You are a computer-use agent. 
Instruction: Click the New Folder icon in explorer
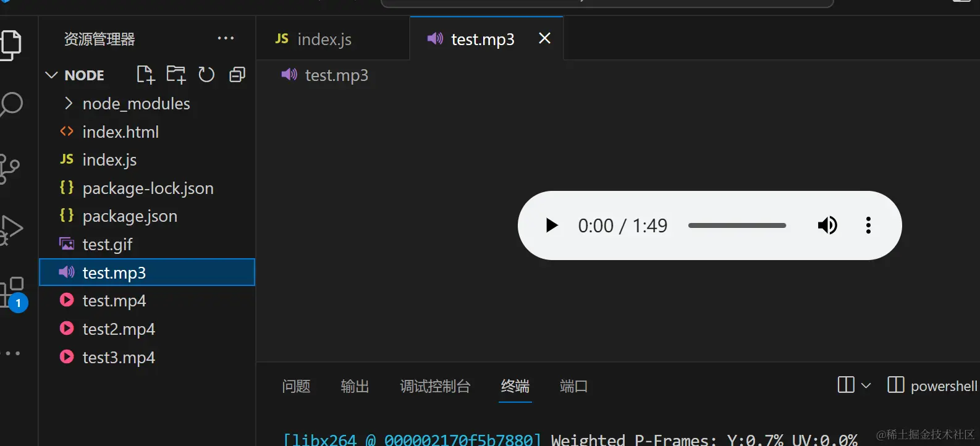tap(176, 75)
